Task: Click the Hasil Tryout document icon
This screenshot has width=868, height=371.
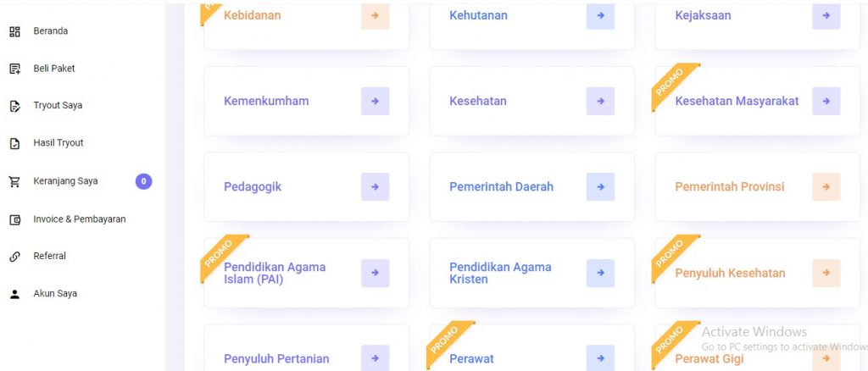Action: click(14, 143)
